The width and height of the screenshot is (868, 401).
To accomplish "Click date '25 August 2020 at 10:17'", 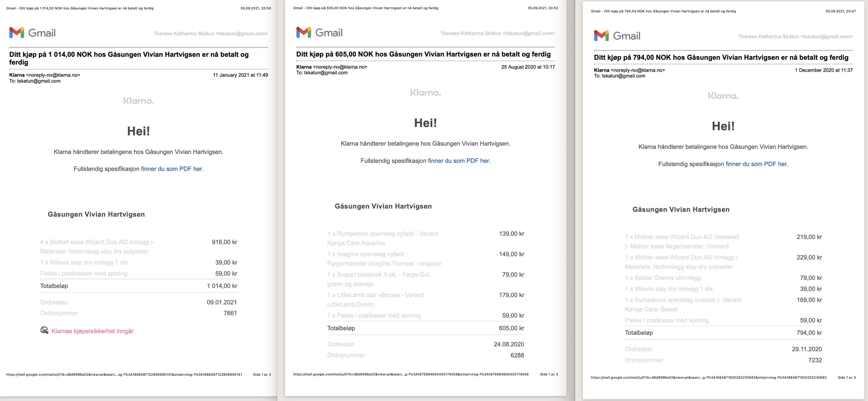I will pyautogui.click(x=528, y=67).
